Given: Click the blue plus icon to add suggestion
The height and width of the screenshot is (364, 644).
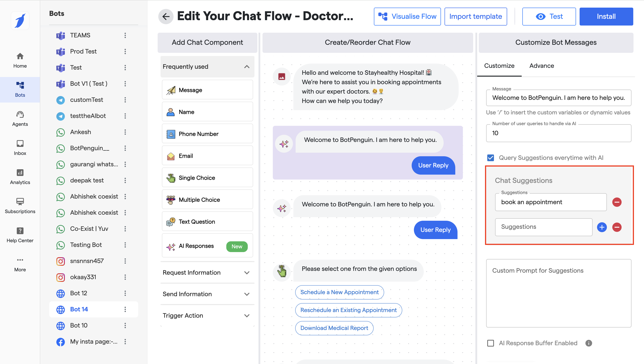Looking at the screenshot, I should click(602, 227).
